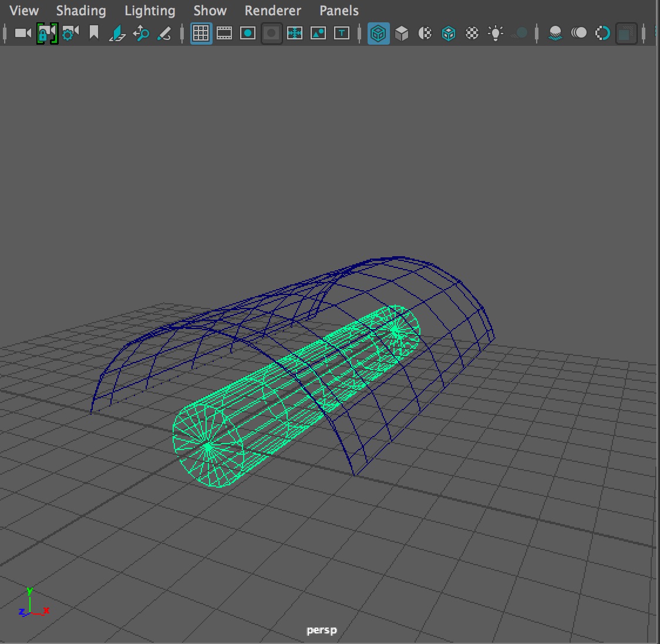660x644 pixels.
Task: Toggle the Resolution Gate icon
Action: 248,33
